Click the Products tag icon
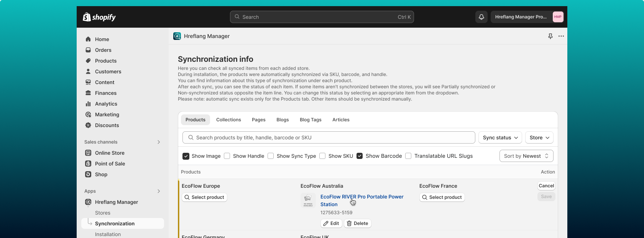The width and height of the screenshot is (644, 238). 88,61
